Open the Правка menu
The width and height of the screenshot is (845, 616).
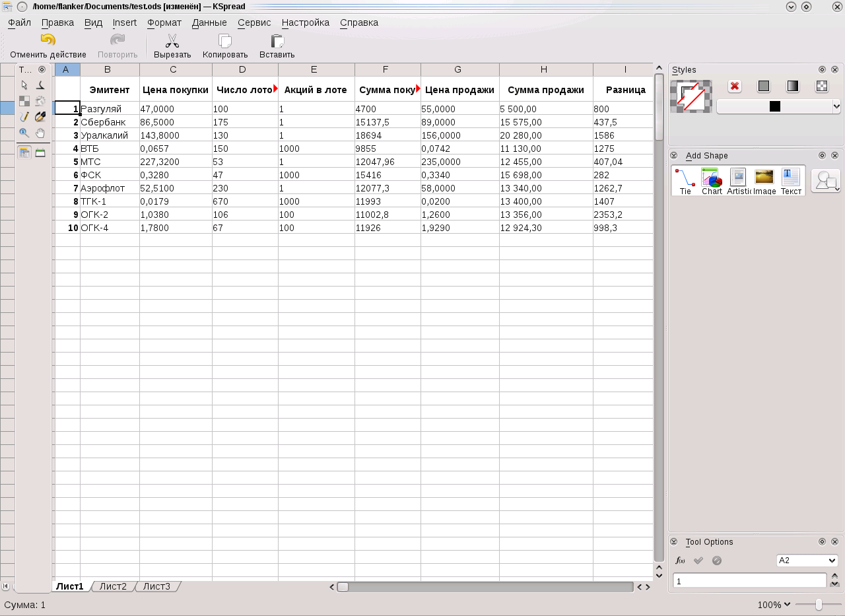(x=57, y=22)
